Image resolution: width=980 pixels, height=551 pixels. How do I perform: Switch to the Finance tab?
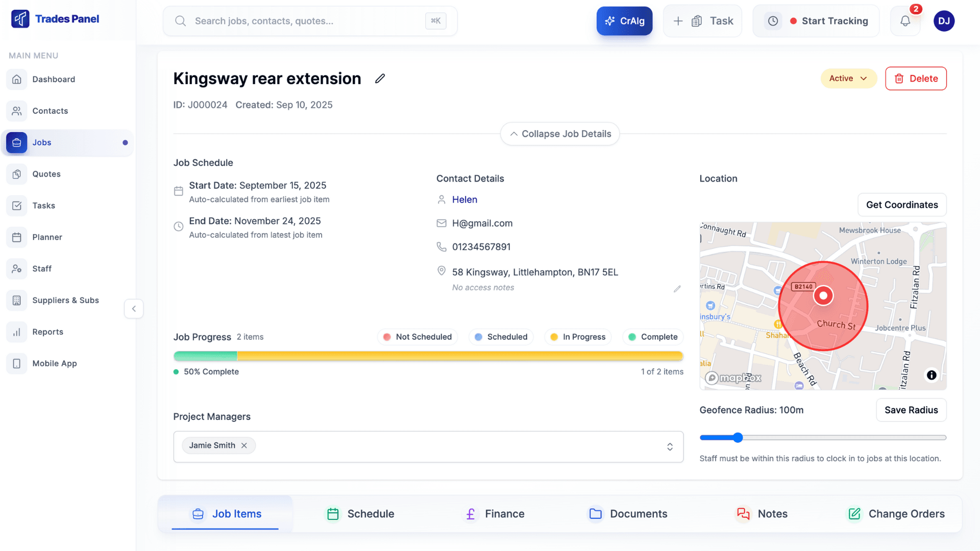[x=493, y=514]
